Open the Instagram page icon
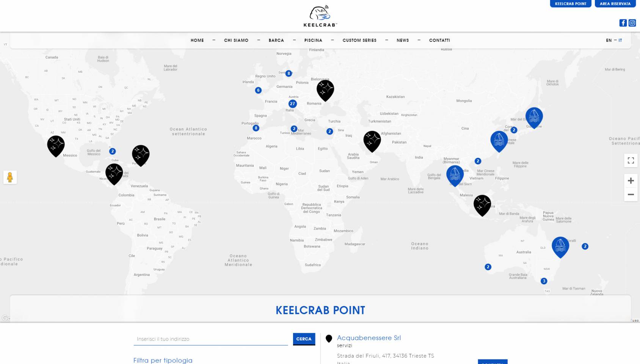This screenshot has width=640, height=364. [x=632, y=23]
